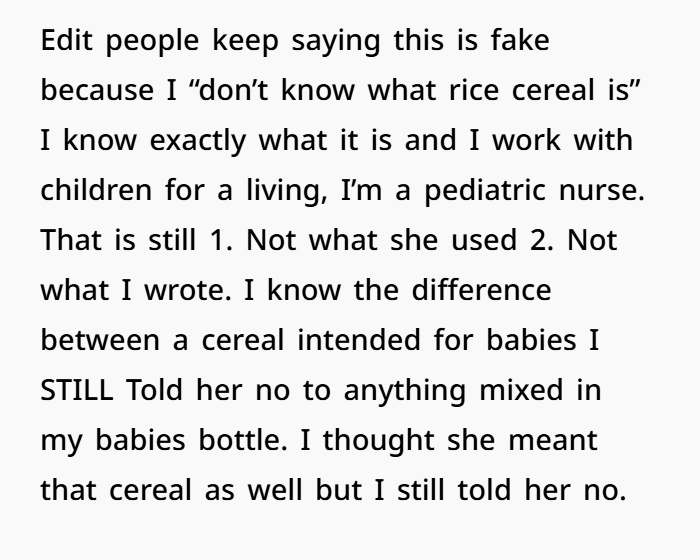
Task: Click the word "Edit" at paragraph start
Action: 67,40
